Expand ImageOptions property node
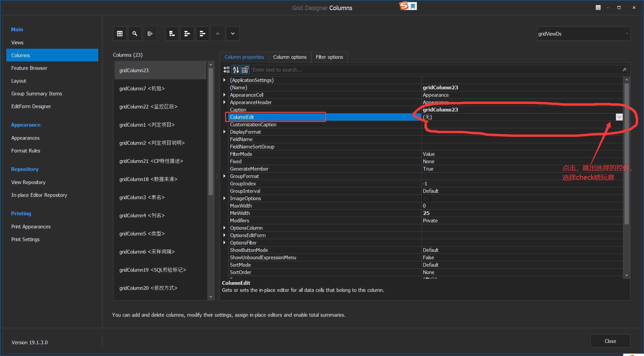The image size is (644, 356). point(224,198)
